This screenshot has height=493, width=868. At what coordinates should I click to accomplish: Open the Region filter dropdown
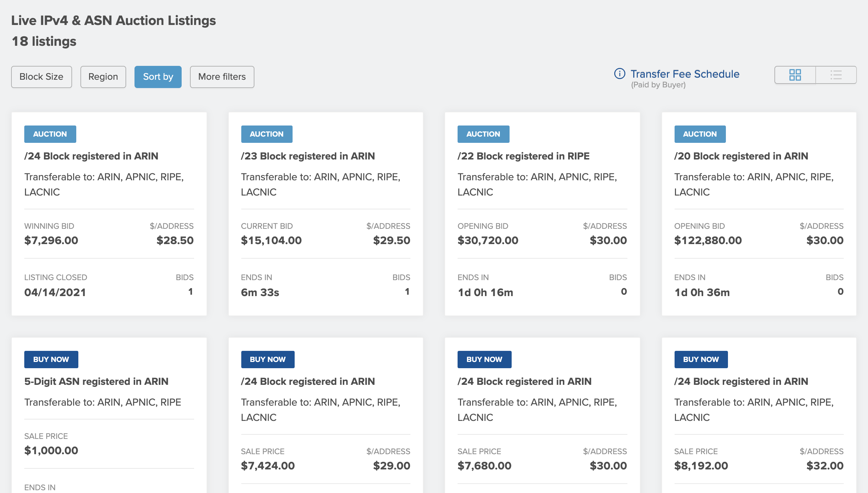pyautogui.click(x=103, y=77)
